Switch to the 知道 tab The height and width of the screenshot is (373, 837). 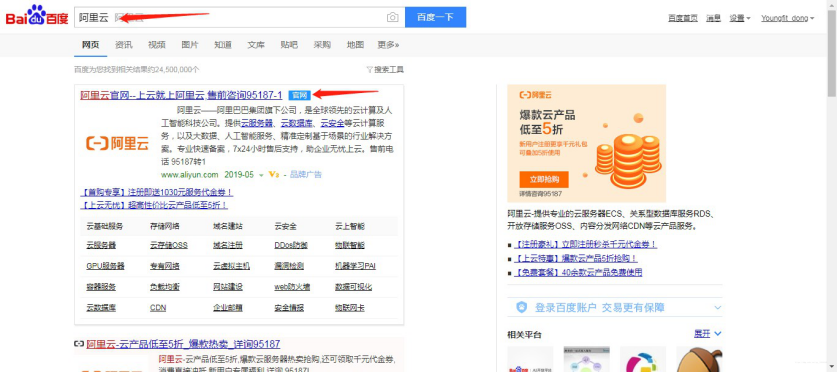(223, 45)
